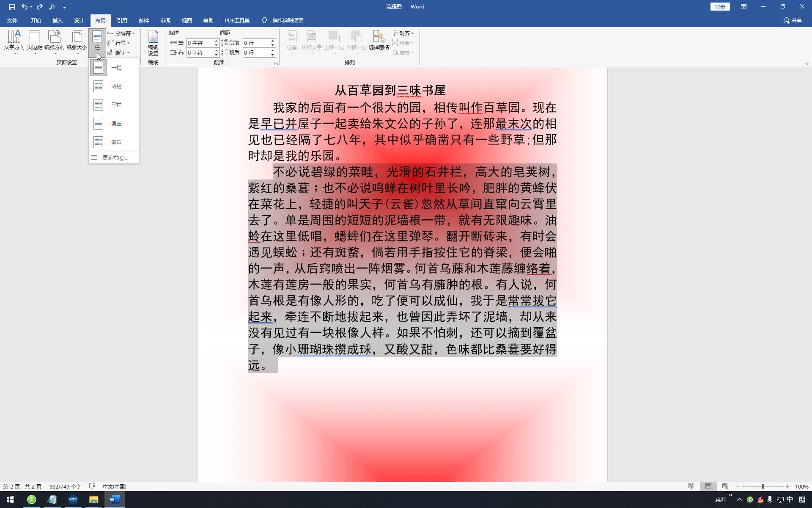Open the 纸张大小 paper size tool

(77, 42)
